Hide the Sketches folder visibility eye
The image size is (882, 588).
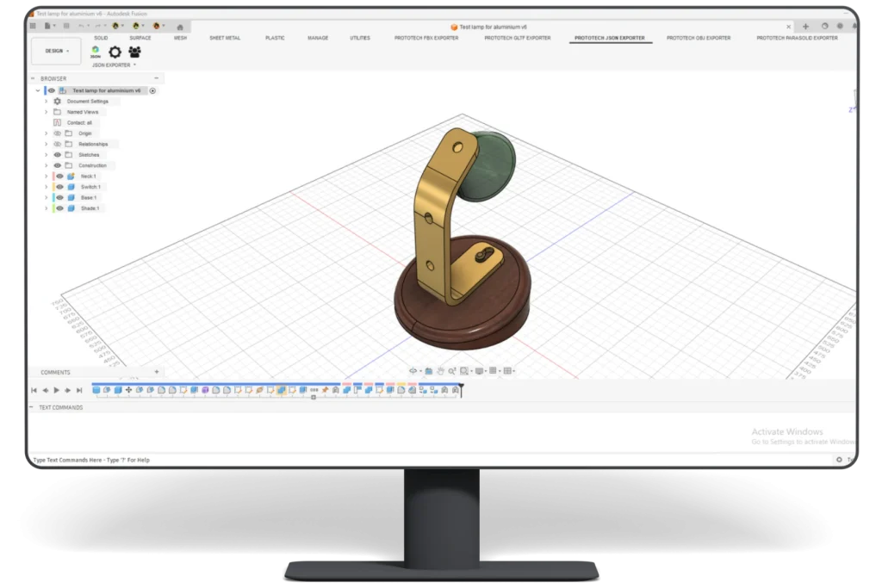pos(58,155)
